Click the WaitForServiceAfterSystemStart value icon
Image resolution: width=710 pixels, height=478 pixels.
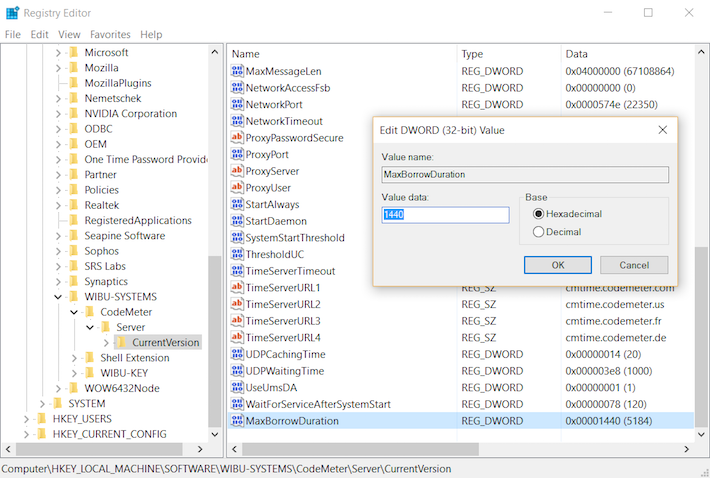coord(237,404)
